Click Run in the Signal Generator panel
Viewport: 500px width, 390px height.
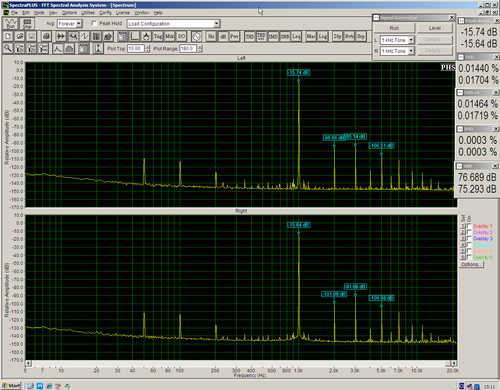click(394, 28)
